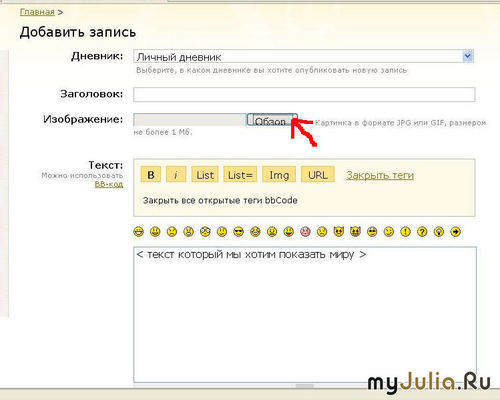
Task: Select the Личный дневник combo box
Action: coord(303,56)
